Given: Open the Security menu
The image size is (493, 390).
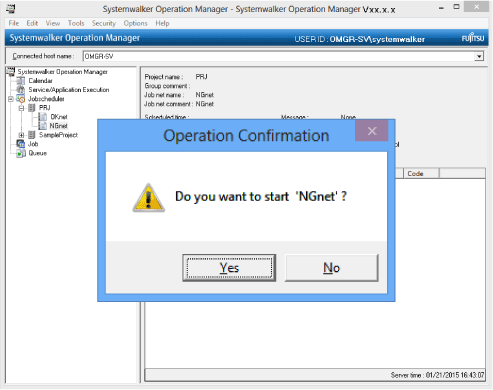Looking at the screenshot, I should 104,23.
